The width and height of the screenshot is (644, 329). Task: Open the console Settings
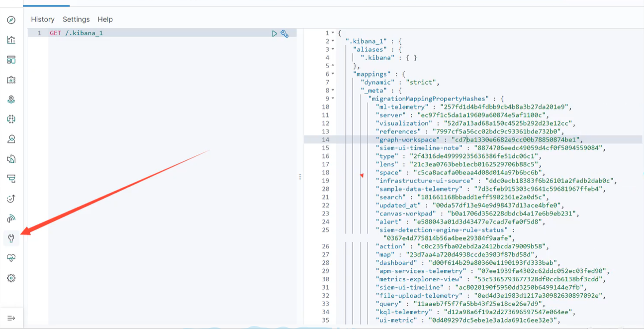pos(76,19)
